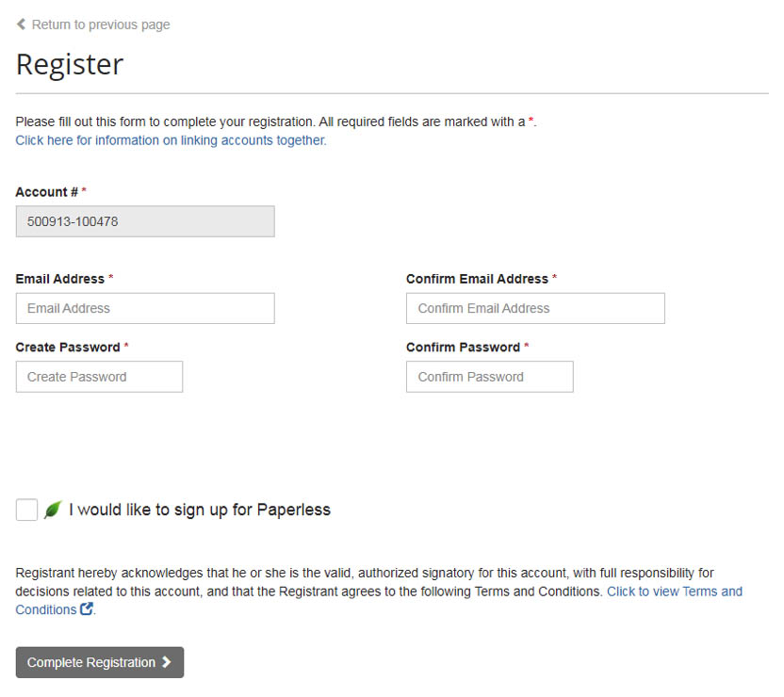
Task: Click into the Create Password box
Action: click(x=99, y=377)
